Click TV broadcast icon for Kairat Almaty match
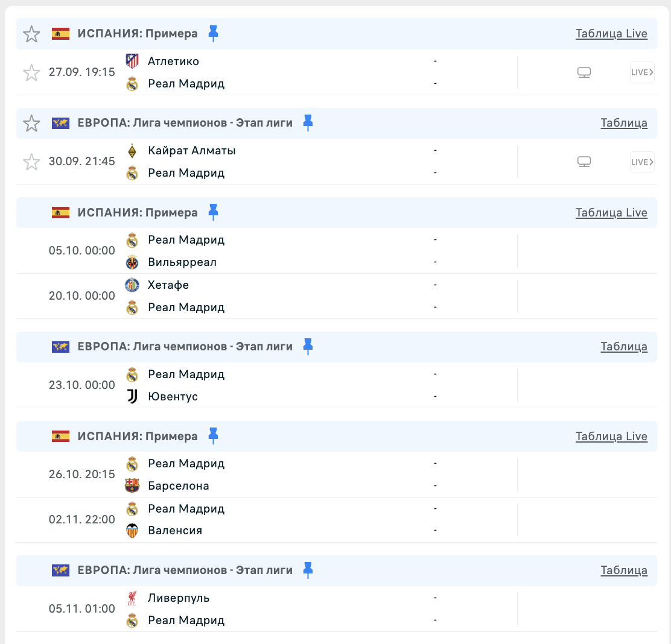Image resolution: width=671 pixels, height=644 pixels. click(x=584, y=162)
